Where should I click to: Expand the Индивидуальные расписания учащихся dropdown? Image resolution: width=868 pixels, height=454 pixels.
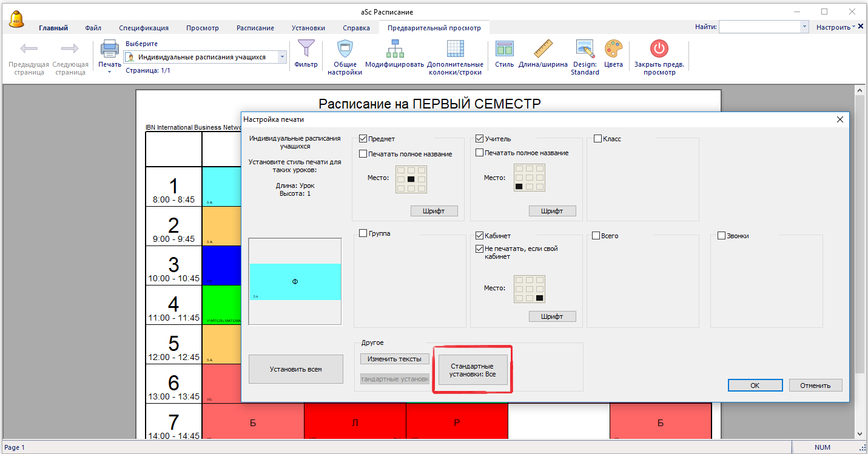pos(282,57)
